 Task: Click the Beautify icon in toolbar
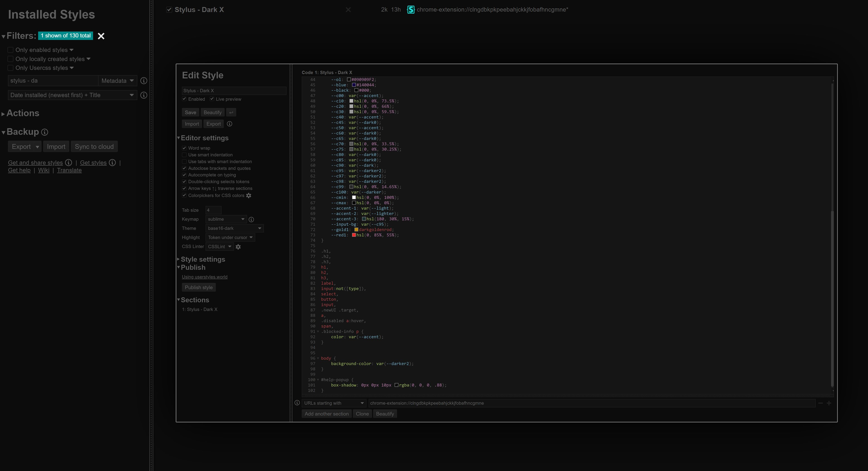[212, 112]
